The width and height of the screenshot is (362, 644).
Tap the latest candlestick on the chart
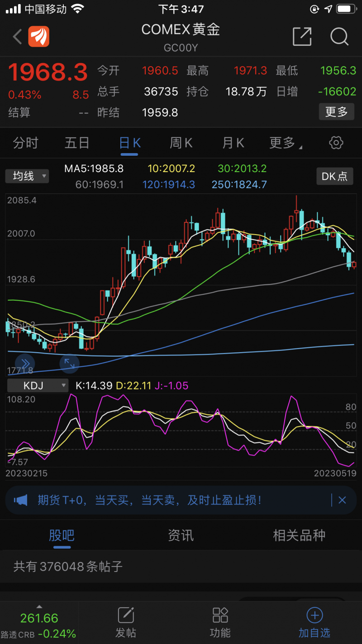(x=354, y=265)
